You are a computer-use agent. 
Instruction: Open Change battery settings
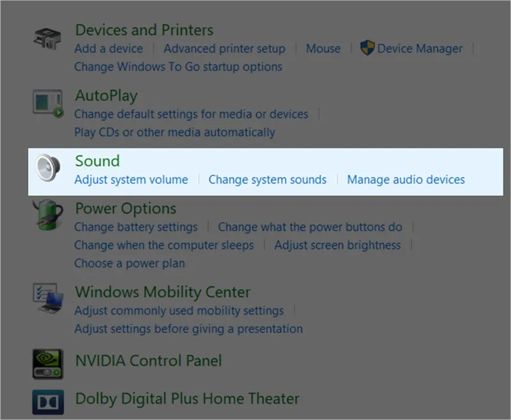coord(135,227)
